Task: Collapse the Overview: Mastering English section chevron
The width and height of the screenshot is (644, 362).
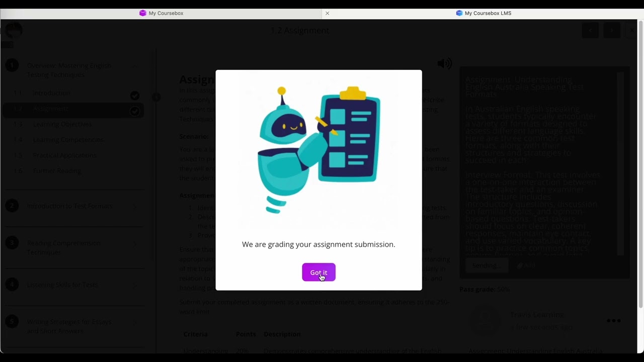Action: (x=135, y=66)
